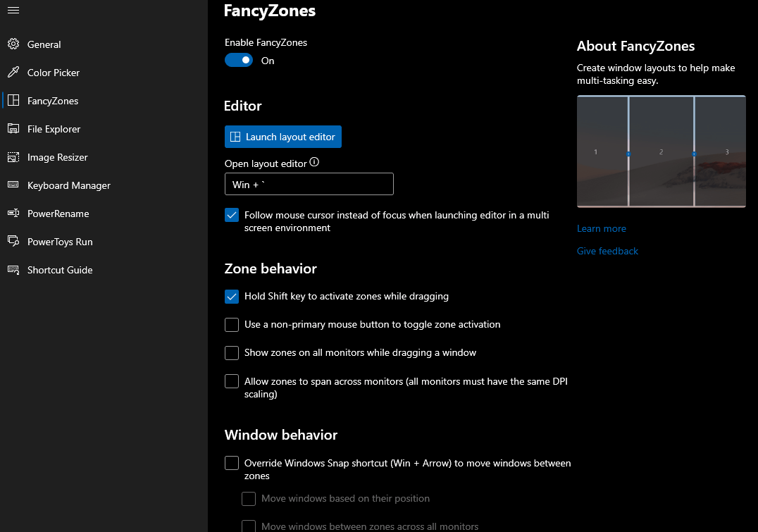This screenshot has width=758, height=532.
Task: Select the Image Resizer icon
Action: point(13,156)
